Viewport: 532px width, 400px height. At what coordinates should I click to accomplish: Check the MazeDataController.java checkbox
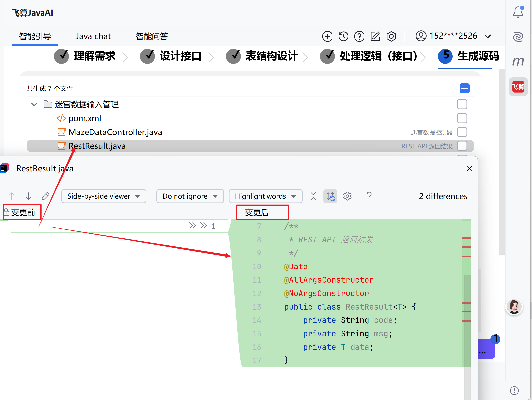462,132
